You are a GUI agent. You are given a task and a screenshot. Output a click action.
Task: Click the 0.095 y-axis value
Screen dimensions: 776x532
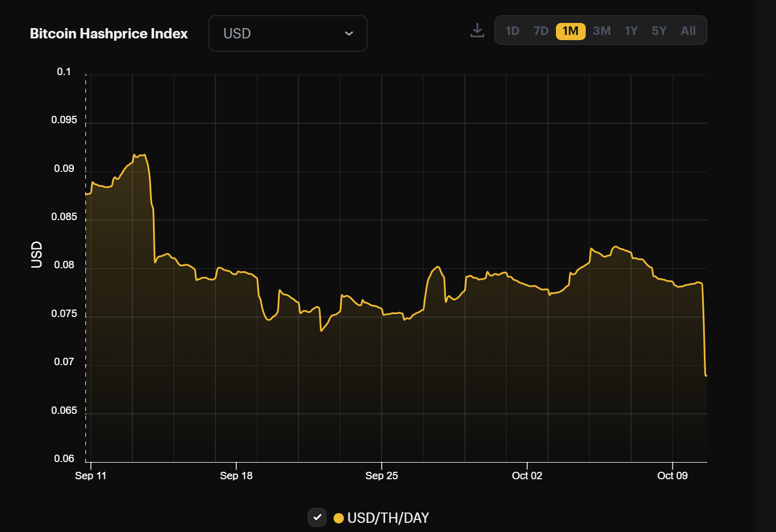[x=64, y=120]
